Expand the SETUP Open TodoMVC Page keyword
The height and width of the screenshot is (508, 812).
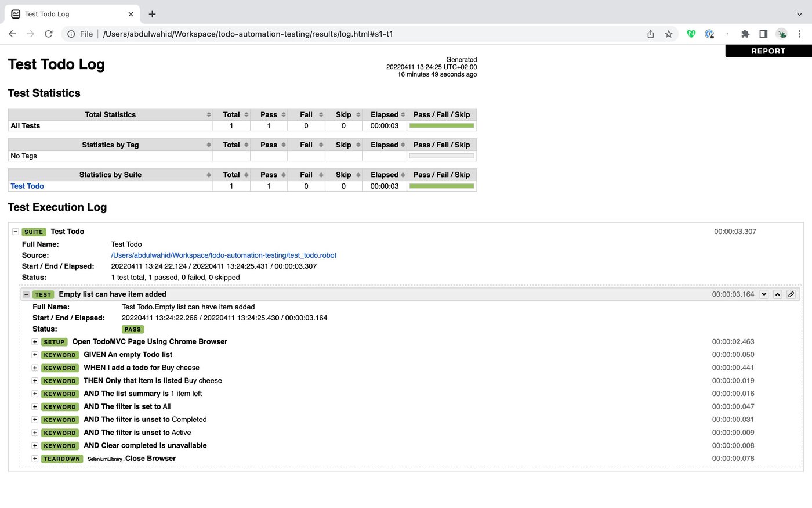point(35,341)
